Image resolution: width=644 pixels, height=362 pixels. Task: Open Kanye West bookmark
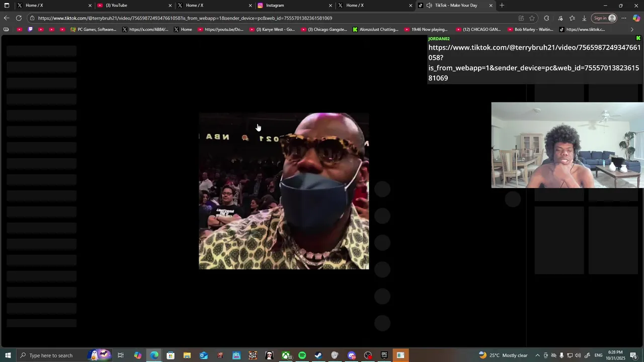tap(272, 29)
